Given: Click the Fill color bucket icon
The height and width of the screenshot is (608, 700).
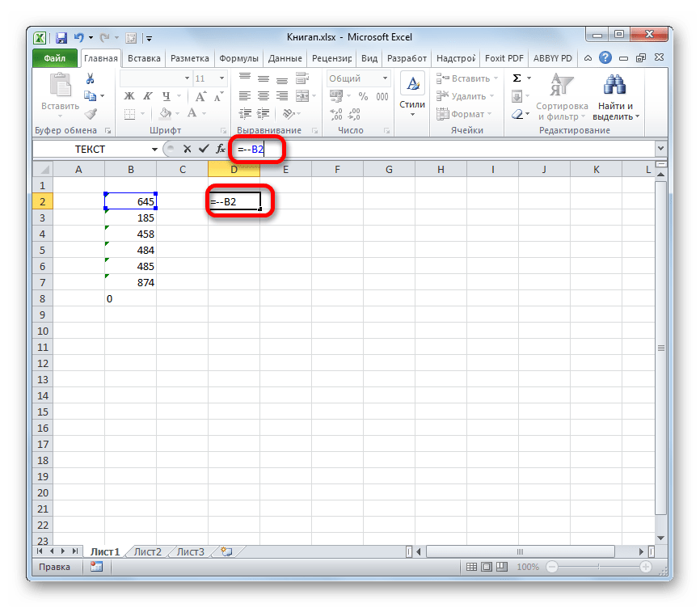Looking at the screenshot, I should [x=166, y=114].
